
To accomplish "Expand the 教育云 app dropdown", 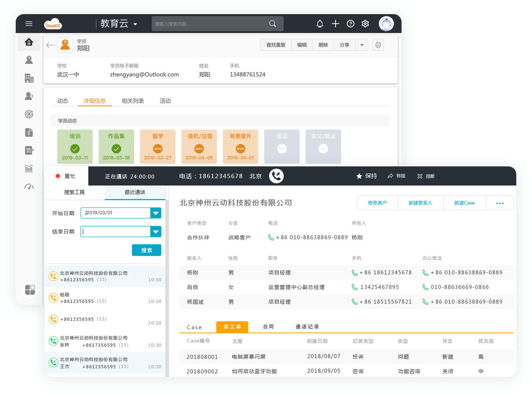I will click(x=135, y=24).
